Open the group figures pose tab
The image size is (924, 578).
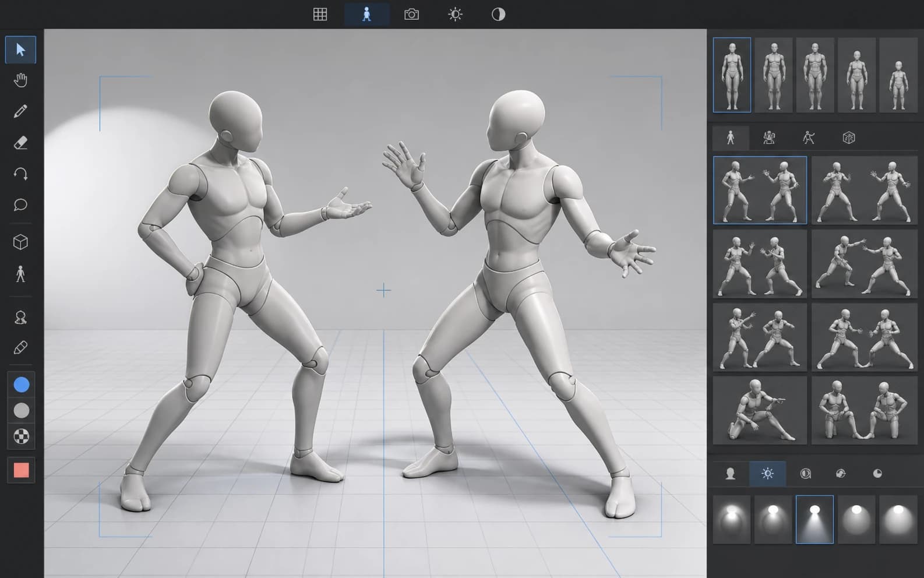(769, 138)
